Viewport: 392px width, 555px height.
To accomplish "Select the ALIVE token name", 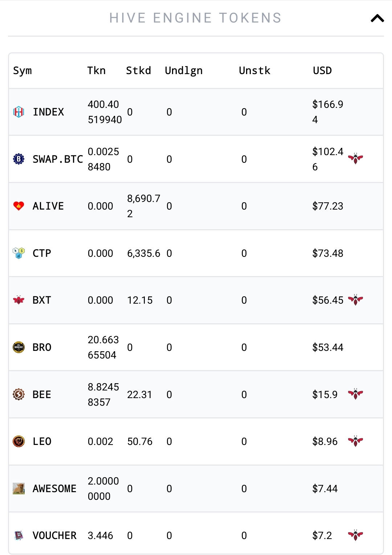I will coord(48,206).
